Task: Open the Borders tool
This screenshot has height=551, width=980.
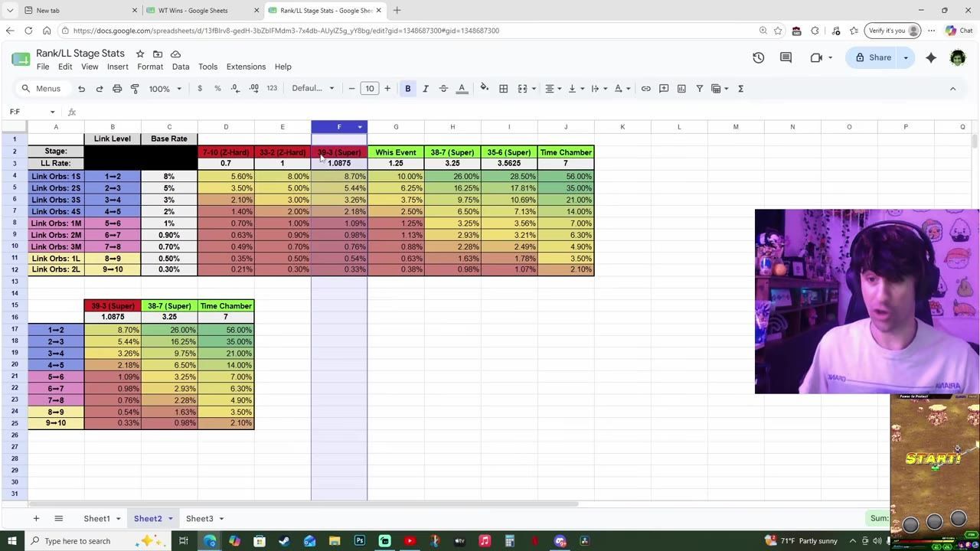Action: pyautogui.click(x=503, y=89)
